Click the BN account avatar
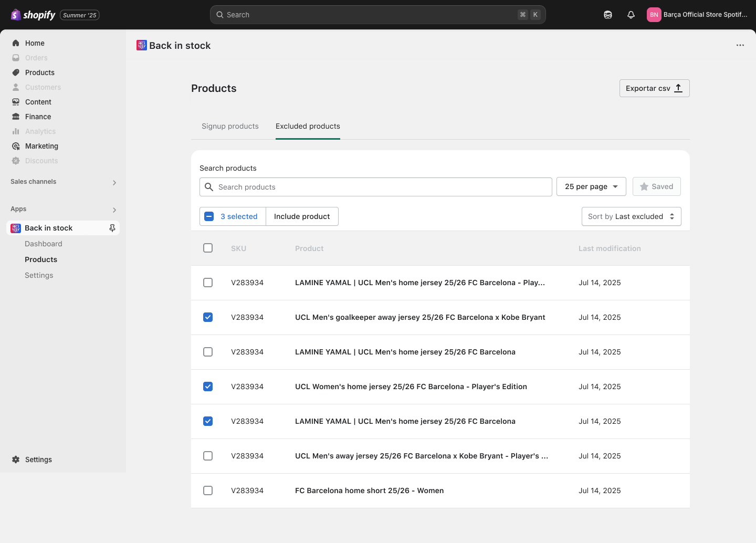This screenshot has width=756, height=543. [654, 15]
